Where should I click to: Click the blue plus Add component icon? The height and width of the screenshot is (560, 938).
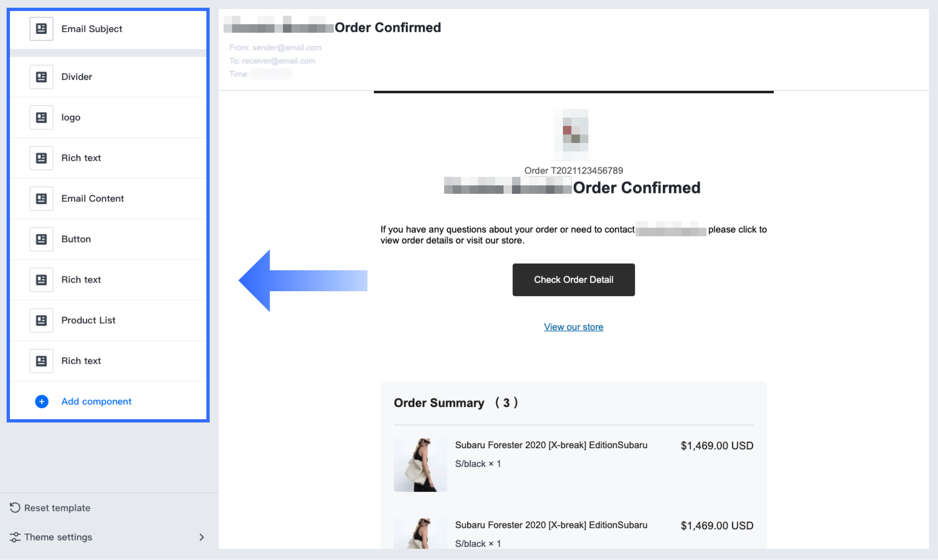tap(42, 401)
